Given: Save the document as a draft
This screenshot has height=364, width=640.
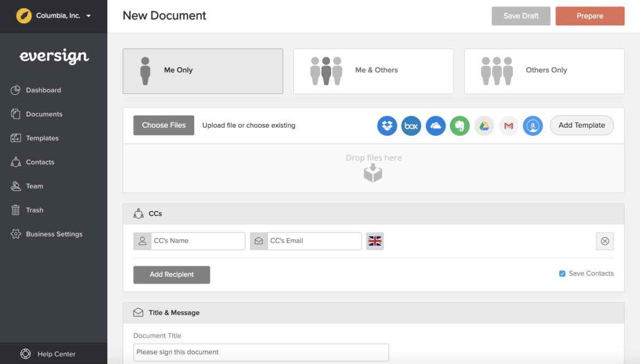Looking at the screenshot, I should 521,16.
